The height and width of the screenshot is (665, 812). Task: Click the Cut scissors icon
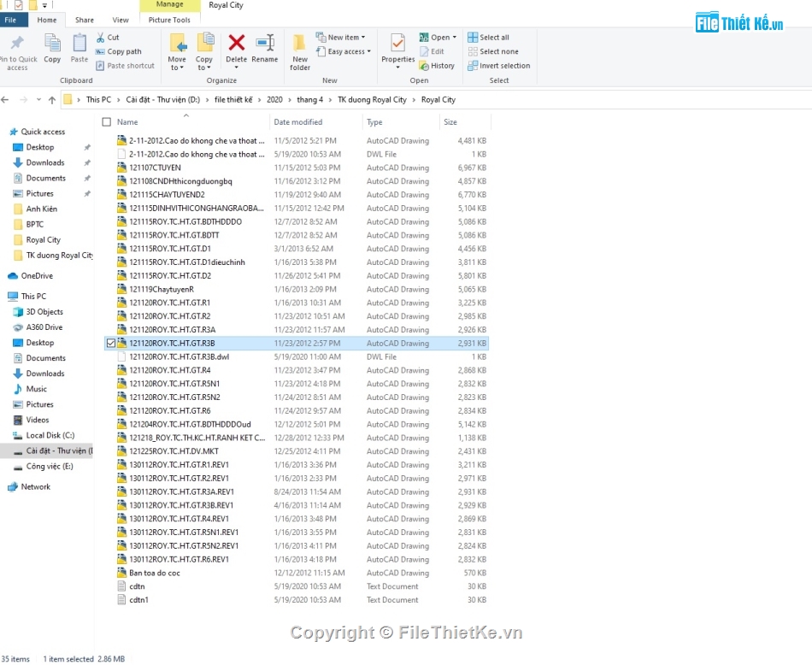(101, 38)
